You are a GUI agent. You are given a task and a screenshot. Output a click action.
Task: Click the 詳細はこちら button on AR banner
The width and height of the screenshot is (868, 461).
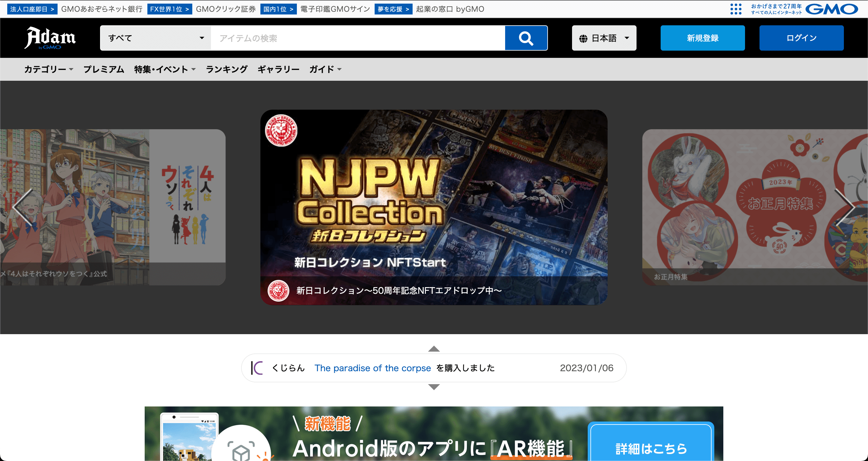[651, 442]
